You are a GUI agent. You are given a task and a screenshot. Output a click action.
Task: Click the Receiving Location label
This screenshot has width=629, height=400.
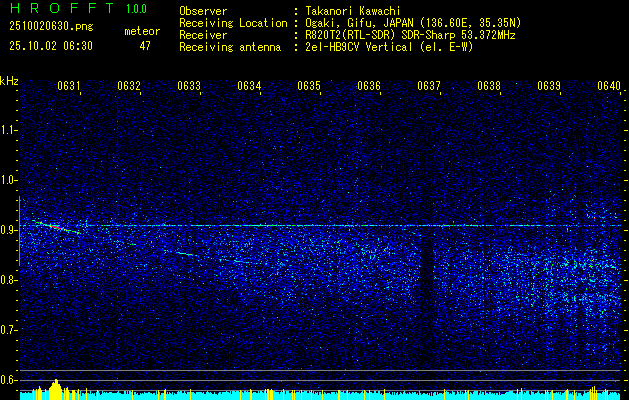click(233, 23)
